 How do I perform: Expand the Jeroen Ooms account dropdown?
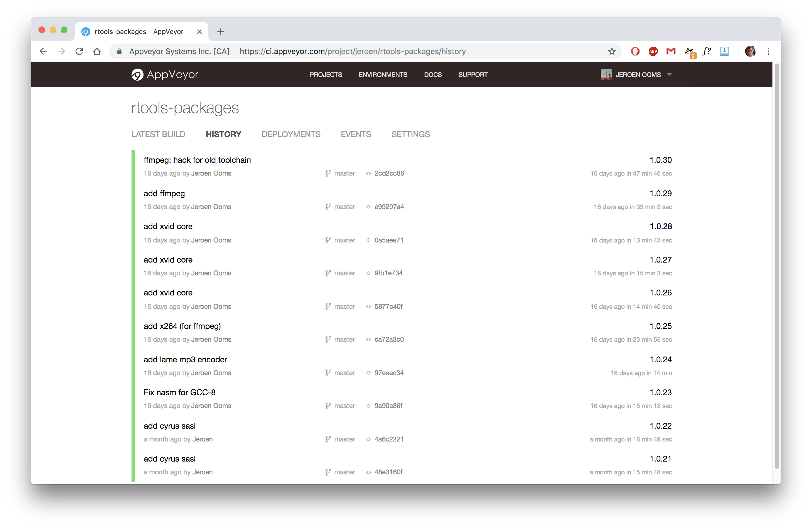point(669,74)
